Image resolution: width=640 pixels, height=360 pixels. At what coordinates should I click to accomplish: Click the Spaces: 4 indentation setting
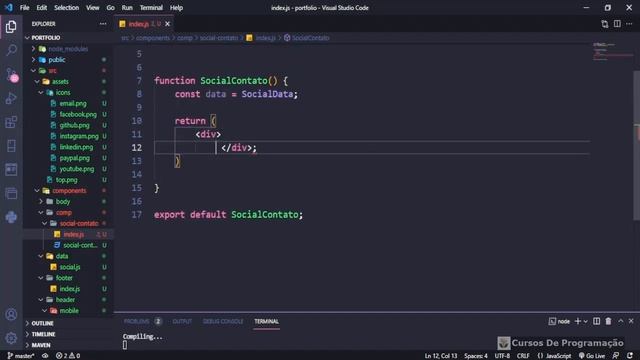coord(476,356)
